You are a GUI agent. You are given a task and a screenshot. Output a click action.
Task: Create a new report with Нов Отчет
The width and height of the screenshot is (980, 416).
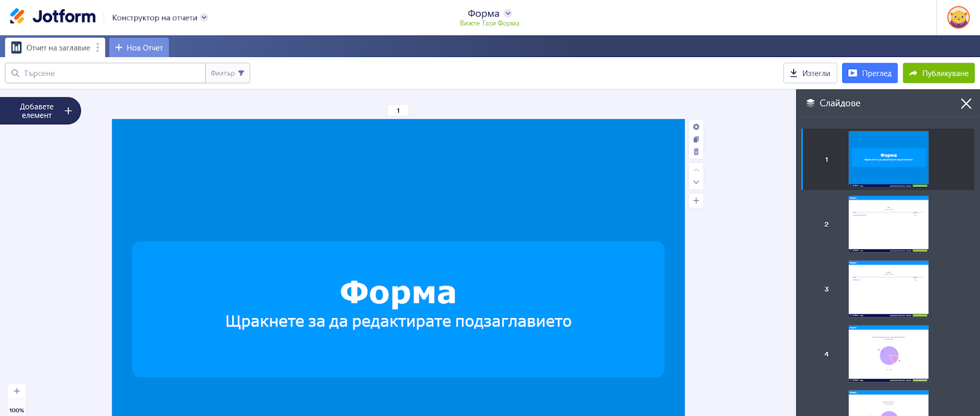[x=139, y=47]
